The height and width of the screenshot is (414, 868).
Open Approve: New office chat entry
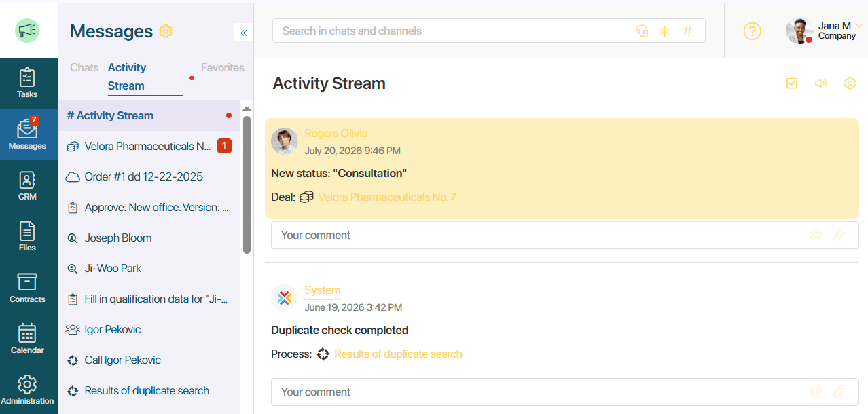[x=149, y=208]
